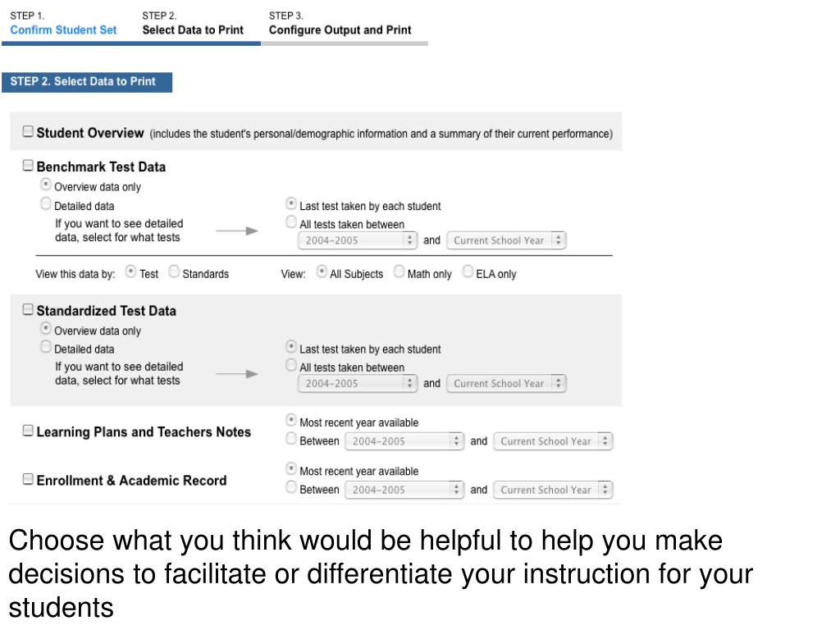This screenshot has height=630, width=840.
Task: Open Enrollment record 2004-2005 dropdown
Action: (x=404, y=490)
